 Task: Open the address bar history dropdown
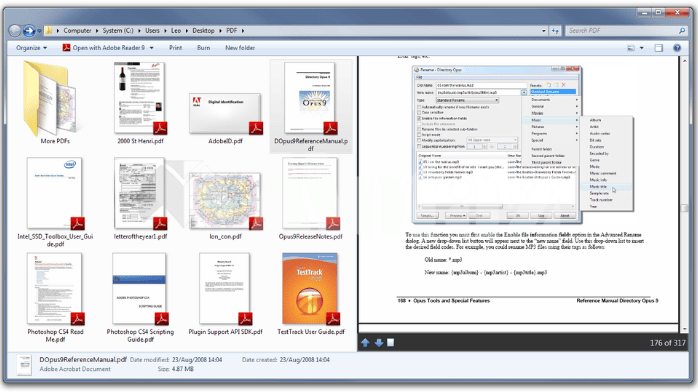tap(544, 31)
